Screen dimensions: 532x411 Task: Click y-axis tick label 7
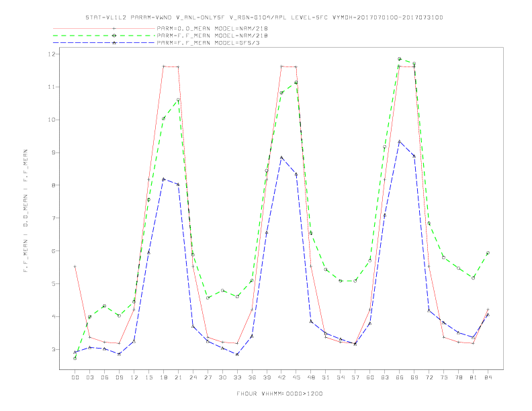coord(54,218)
